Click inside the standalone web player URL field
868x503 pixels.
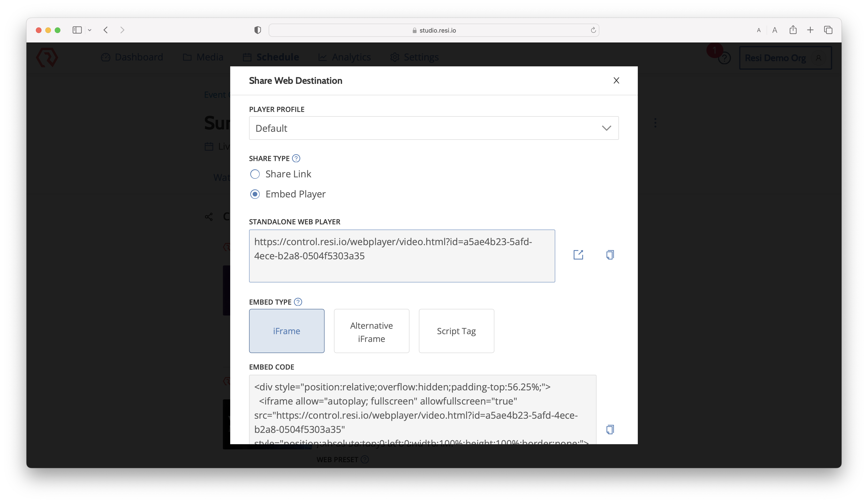coord(402,256)
